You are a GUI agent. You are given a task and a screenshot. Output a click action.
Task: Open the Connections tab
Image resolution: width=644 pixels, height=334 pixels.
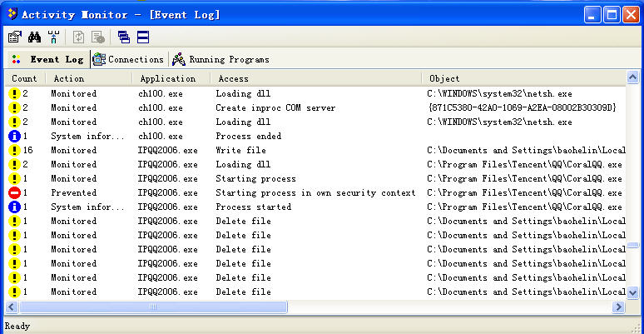[129, 60]
